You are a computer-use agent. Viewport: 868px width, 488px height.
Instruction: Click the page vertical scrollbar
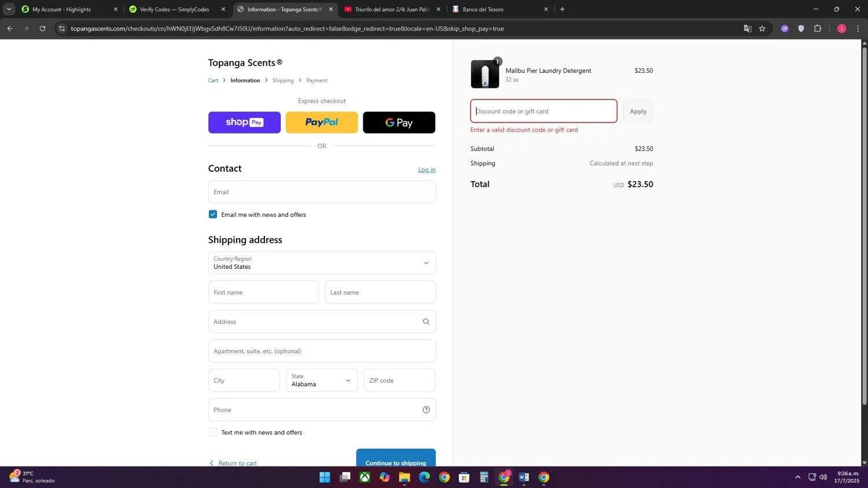coord(865,225)
